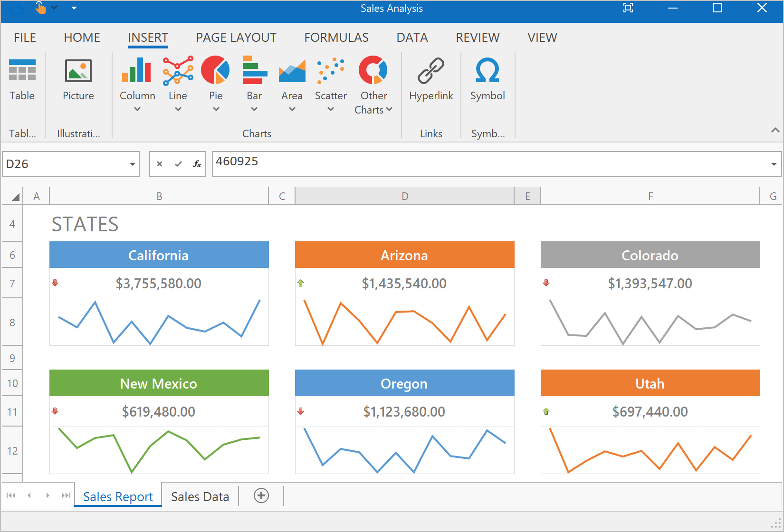The image size is (784, 532).
Task: Click the Picture insert icon
Action: click(78, 79)
